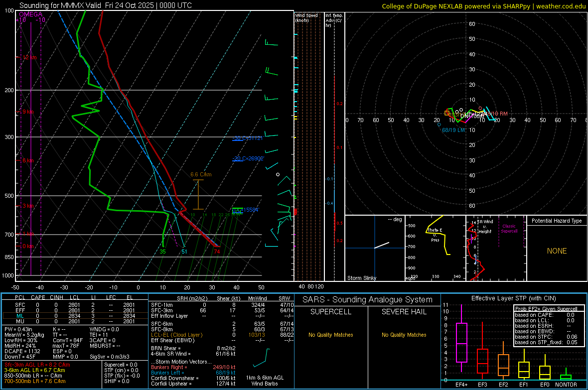
Task: Click the Corfidi Upshear 127/4 kt vector
Action: coord(193,384)
